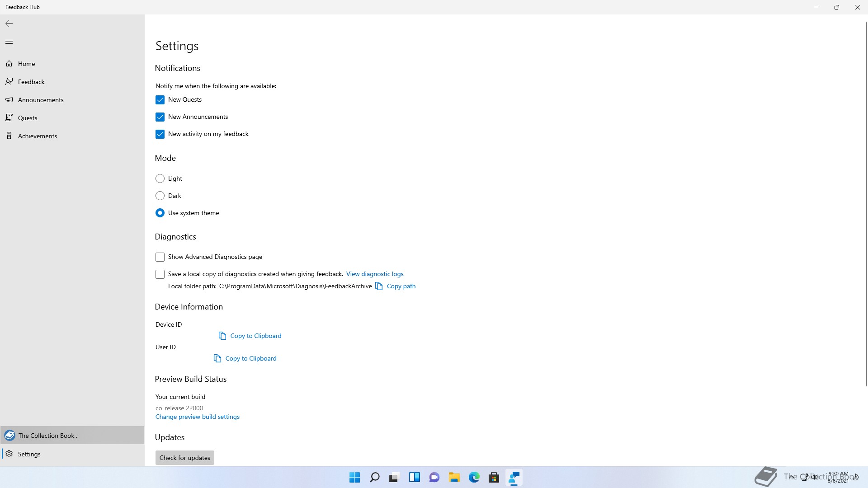Click Check for updates button
The image size is (868, 488).
[x=185, y=458]
